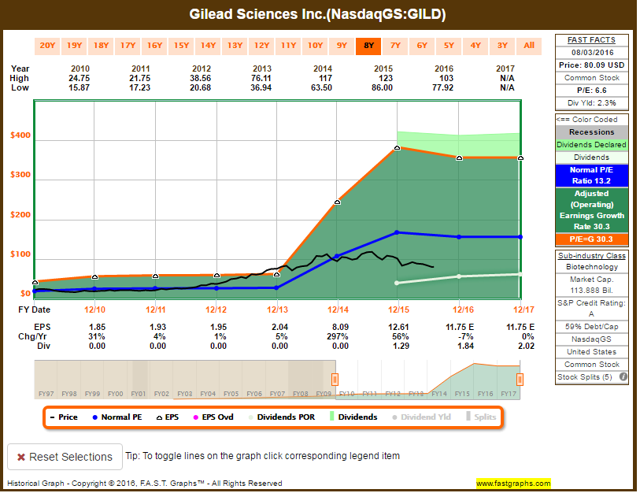The image size is (640, 493).
Task: Click the 113.888 Bil. market cap value
Action: pos(592,290)
